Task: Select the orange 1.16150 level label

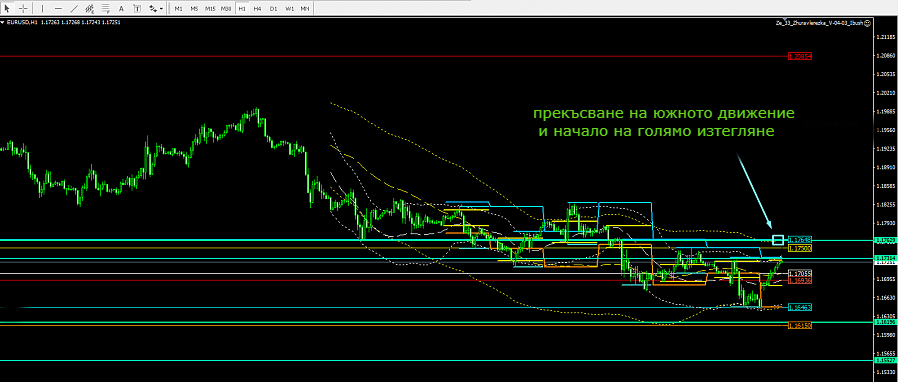Action: [799, 325]
